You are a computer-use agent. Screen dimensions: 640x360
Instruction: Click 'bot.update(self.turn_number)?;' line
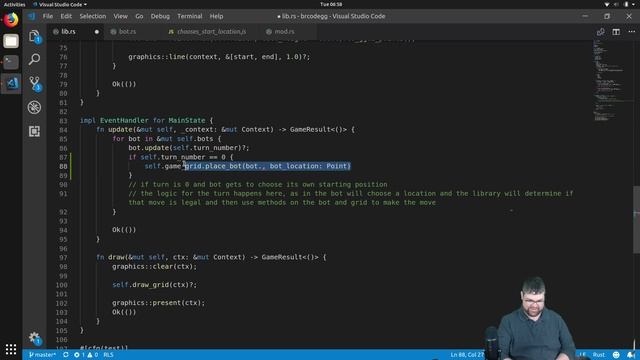(189, 148)
